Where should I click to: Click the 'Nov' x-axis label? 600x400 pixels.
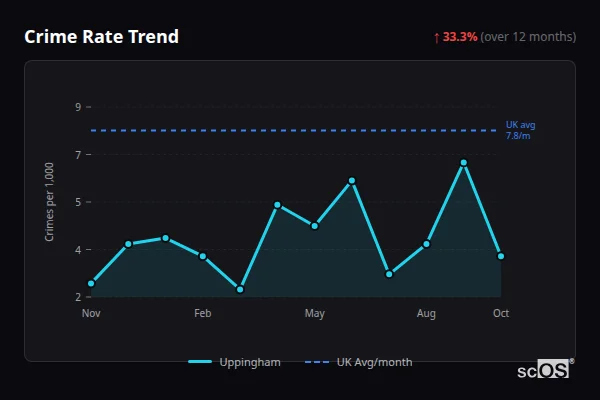tap(91, 313)
